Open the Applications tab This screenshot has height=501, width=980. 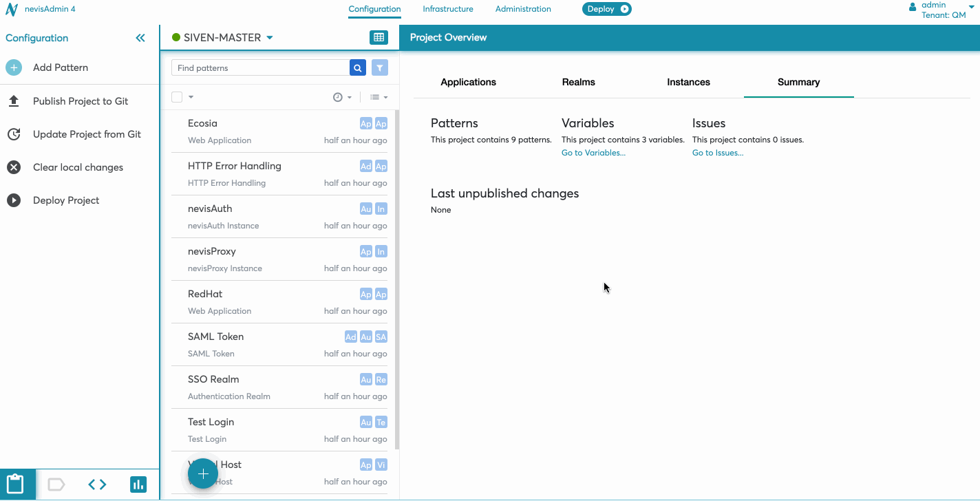(x=469, y=82)
